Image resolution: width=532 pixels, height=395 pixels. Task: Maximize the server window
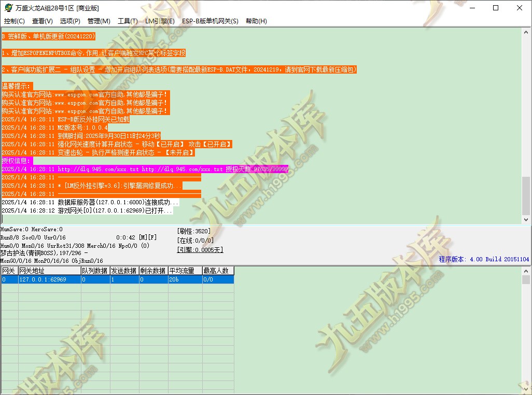coord(496,8)
